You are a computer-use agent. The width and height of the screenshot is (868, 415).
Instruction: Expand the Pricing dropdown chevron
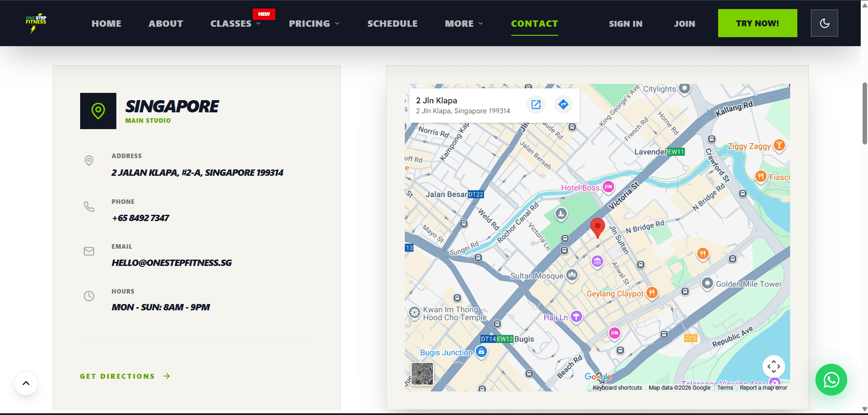coord(337,24)
